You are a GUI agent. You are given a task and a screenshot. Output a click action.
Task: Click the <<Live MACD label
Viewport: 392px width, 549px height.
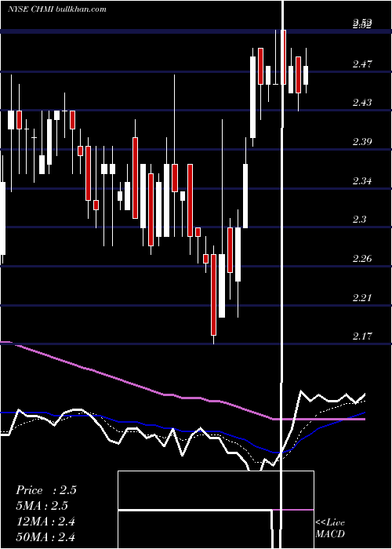(330, 529)
